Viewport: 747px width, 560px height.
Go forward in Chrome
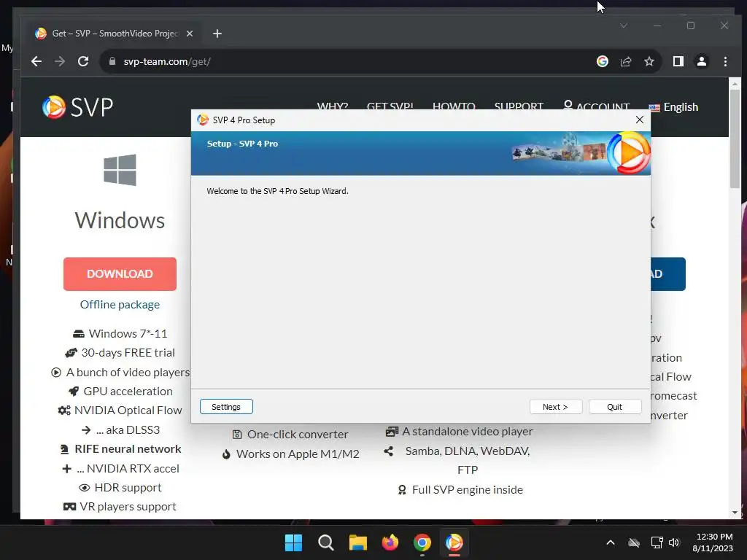point(60,61)
